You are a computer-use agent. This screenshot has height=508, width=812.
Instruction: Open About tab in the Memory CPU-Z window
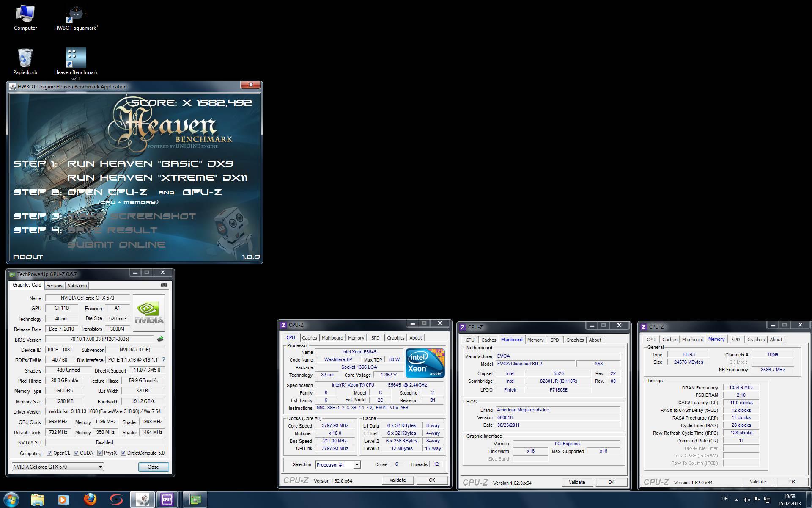pyautogui.click(x=776, y=340)
